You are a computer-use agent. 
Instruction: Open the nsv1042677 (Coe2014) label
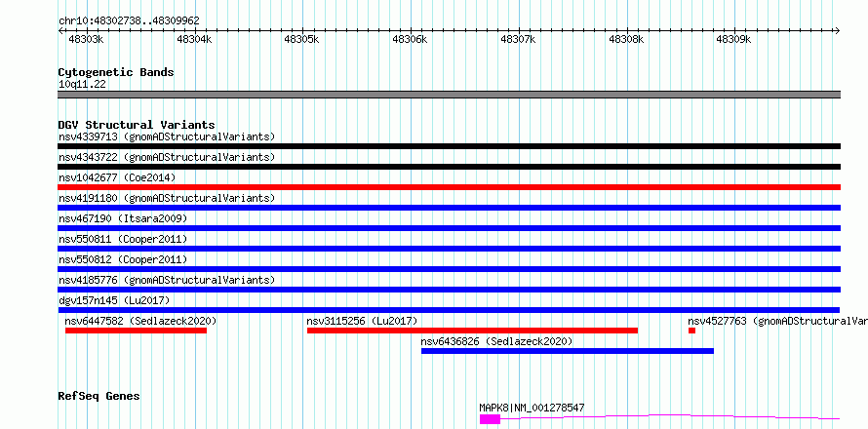[x=117, y=177]
